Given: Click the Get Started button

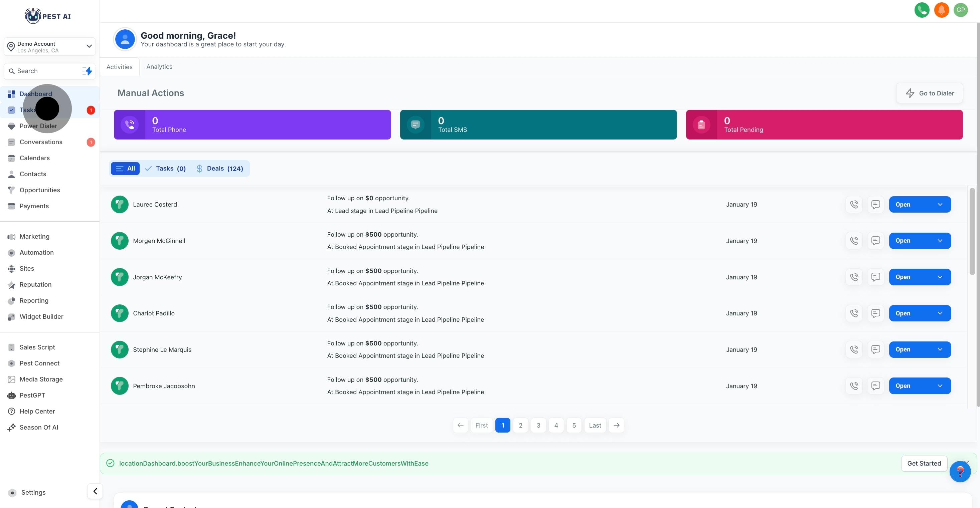Looking at the screenshot, I should [x=924, y=464].
